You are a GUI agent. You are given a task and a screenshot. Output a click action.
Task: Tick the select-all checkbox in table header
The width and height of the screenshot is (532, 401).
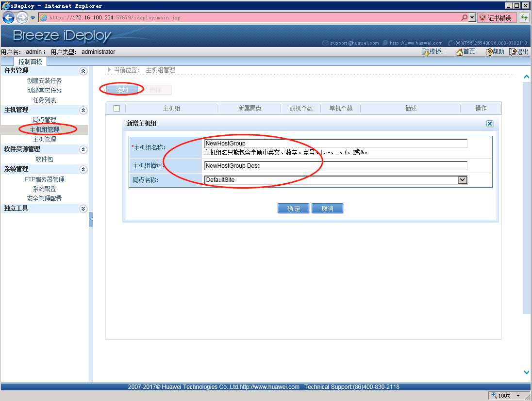(116, 109)
